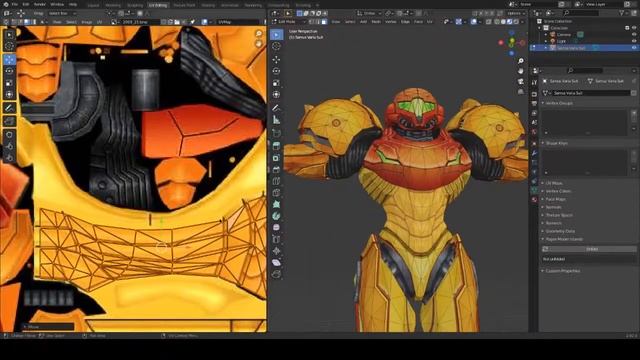
Task: Toggle camera view icon in viewport
Action: tap(521, 82)
